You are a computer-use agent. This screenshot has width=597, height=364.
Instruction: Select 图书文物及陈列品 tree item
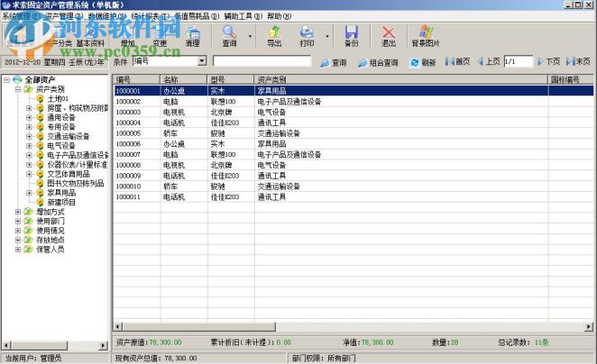click(x=76, y=183)
